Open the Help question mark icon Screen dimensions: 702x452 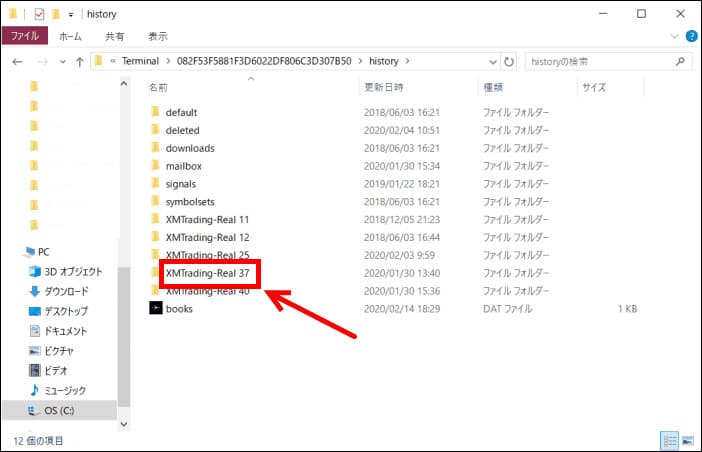[689, 36]
